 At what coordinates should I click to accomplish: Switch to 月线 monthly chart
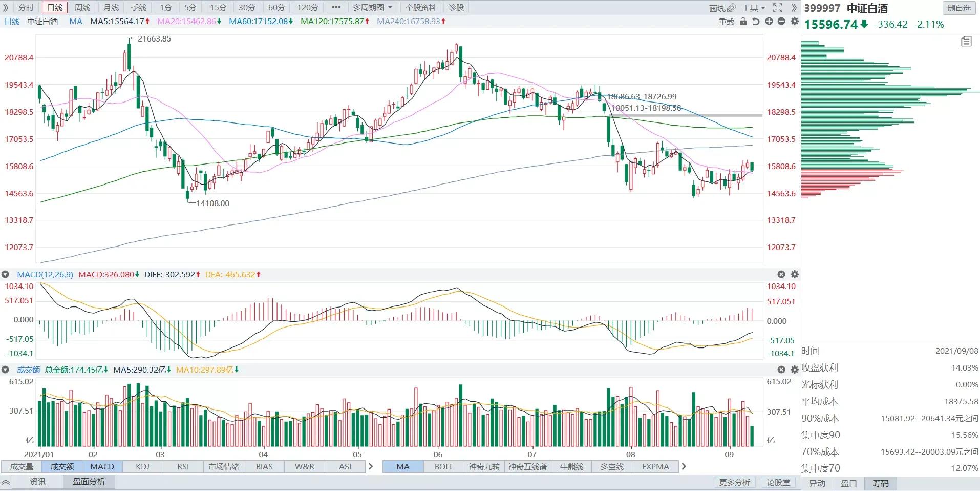(111, 8)
